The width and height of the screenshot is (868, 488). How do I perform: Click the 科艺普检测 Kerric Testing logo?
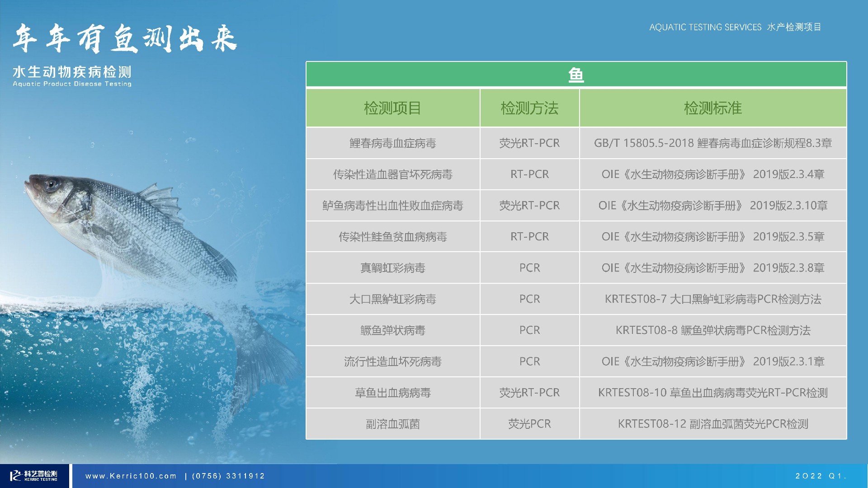point(34,476)
